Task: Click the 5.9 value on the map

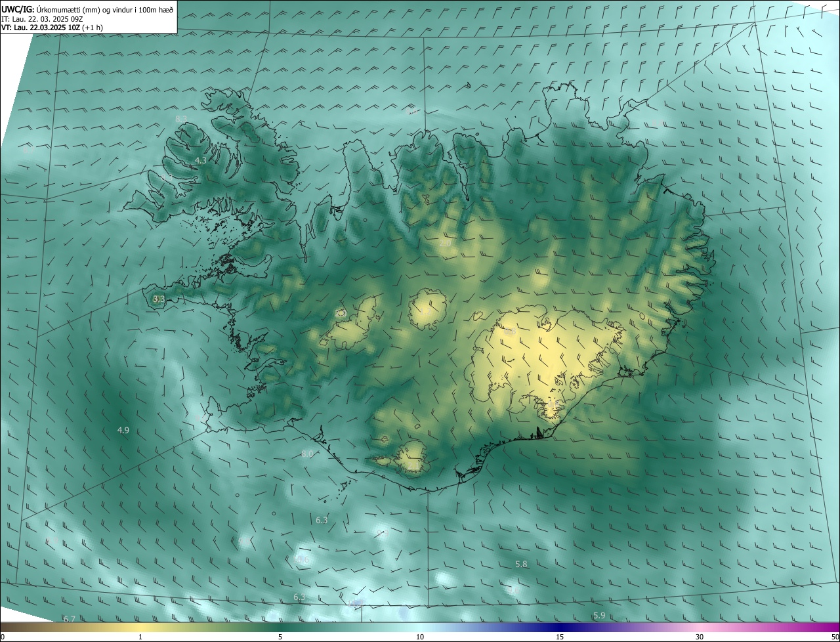Action: point(599,615)
